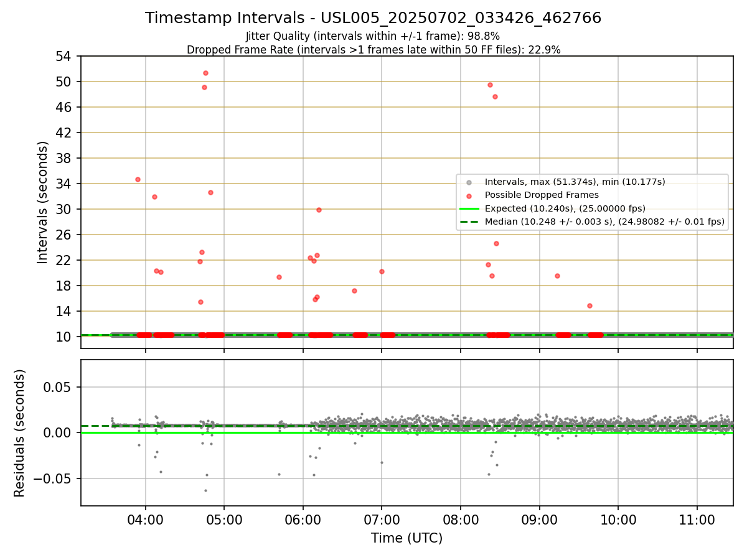Image resolution: width=747 pixels, height=560 pixels.
Task: Click the lone red point near 20 seconds at 07:00
Action: point(382,271)
